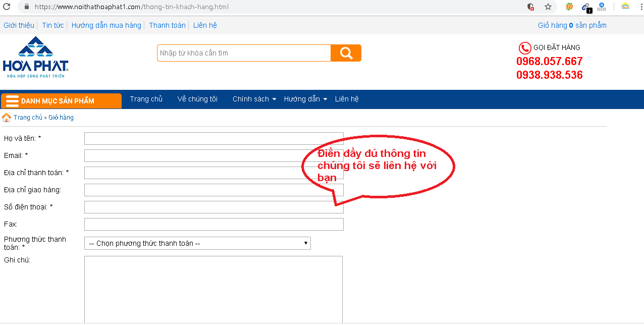Expand the Hướng dẫn menu

[305, 99]
